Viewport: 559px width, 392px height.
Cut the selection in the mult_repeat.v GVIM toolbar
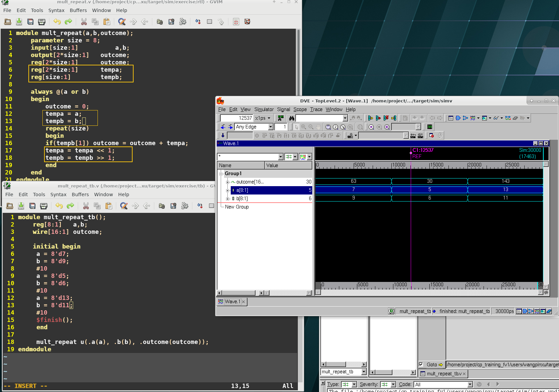point(84,22)
